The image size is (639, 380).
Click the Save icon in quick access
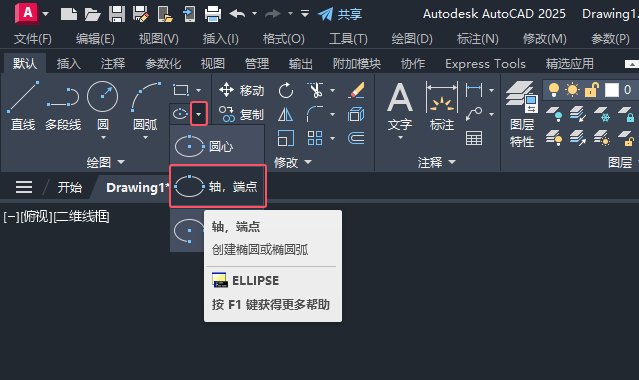(117, 14)
